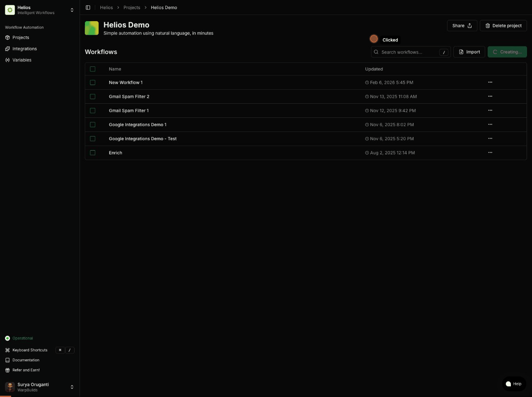
Task: Select the Gmail Spam Filter 2 checkbox
Action: (92, 96)
